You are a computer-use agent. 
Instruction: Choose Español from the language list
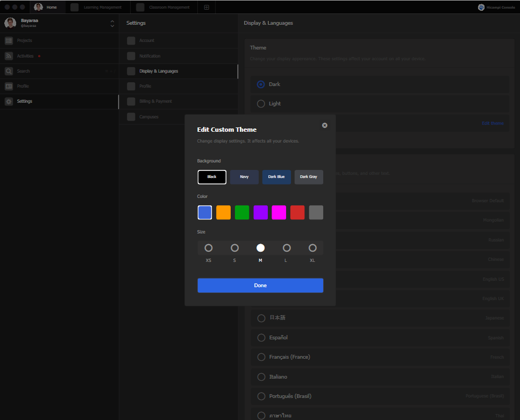(261, 337)
